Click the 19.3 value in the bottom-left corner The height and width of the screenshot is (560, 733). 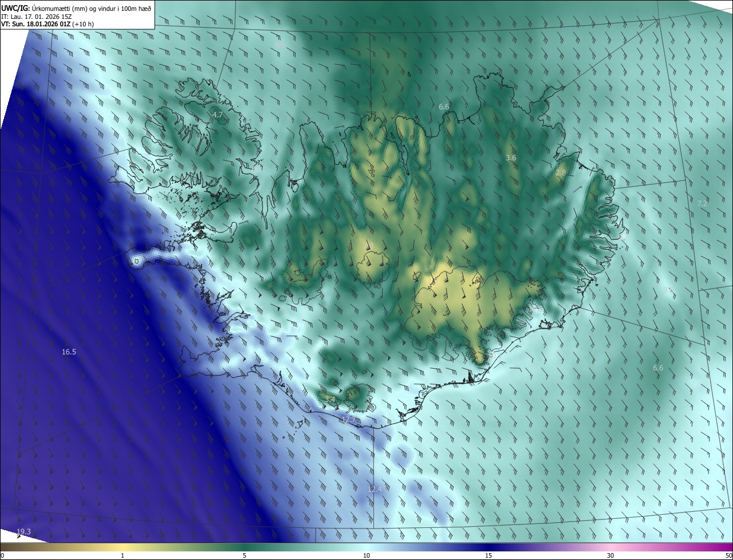click(x=24, y=532)
